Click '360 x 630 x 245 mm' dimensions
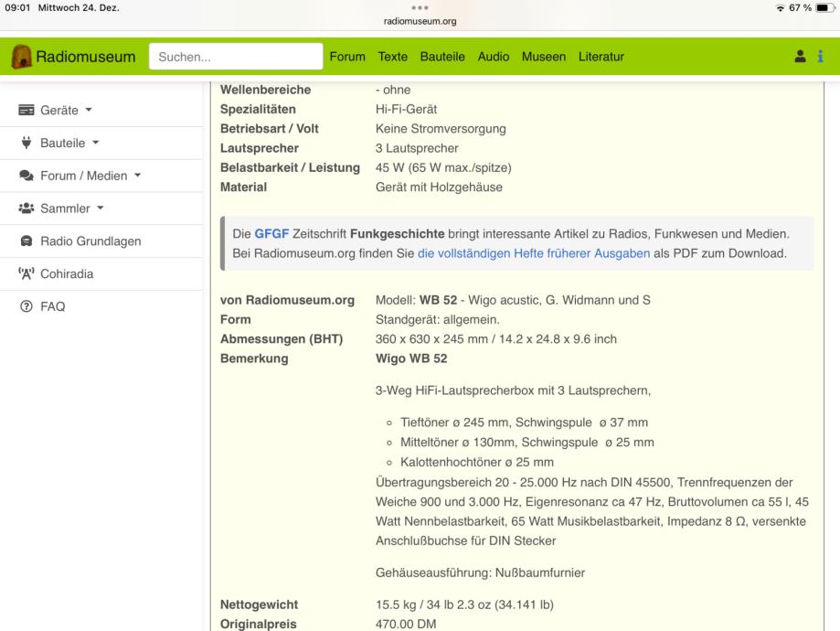 point(431,339)
